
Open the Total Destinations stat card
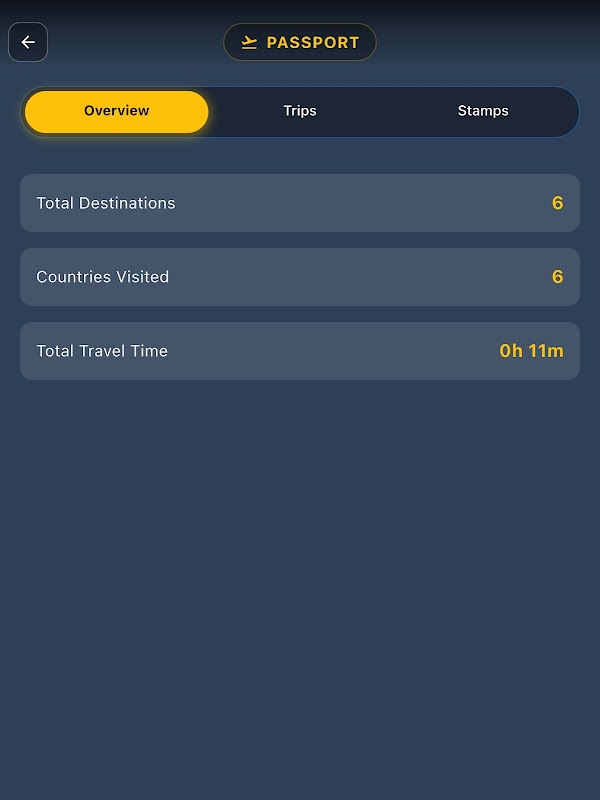tap(300, 203)
